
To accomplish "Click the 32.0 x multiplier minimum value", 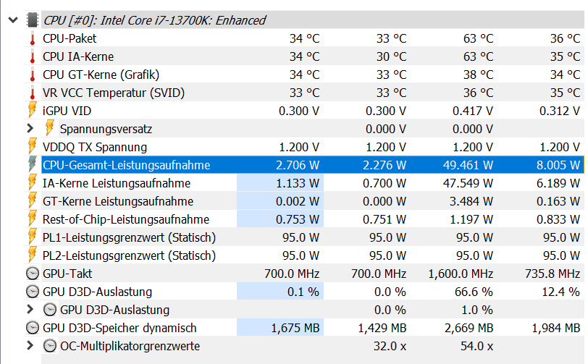I will coord(390,346).
